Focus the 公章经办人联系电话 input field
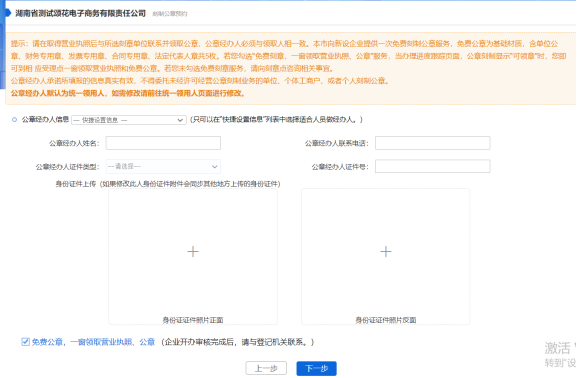 (432, 143)
